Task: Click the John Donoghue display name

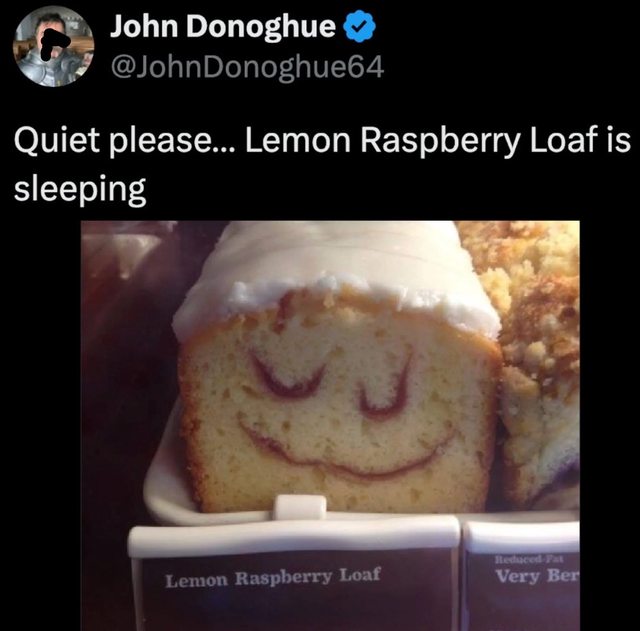Action: tap(222, 26)
